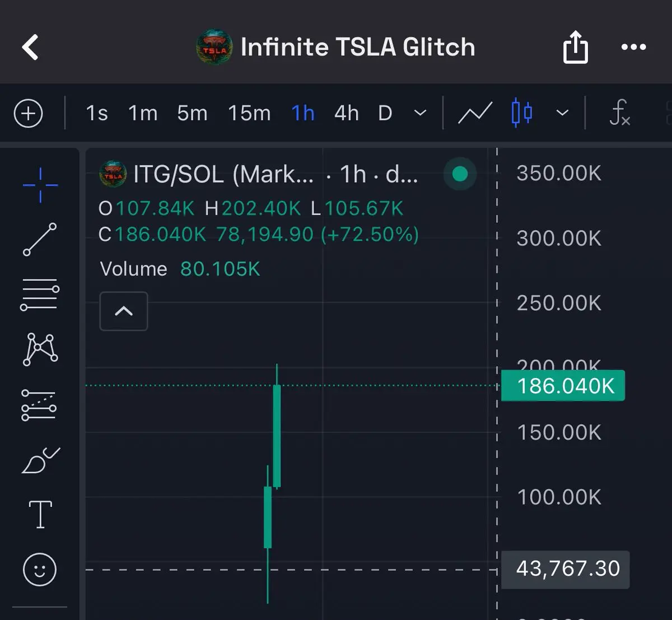Tap the green market status dot
Viewport: 672px width, 620px height.
pyautogui.click(x=460, y=174)
